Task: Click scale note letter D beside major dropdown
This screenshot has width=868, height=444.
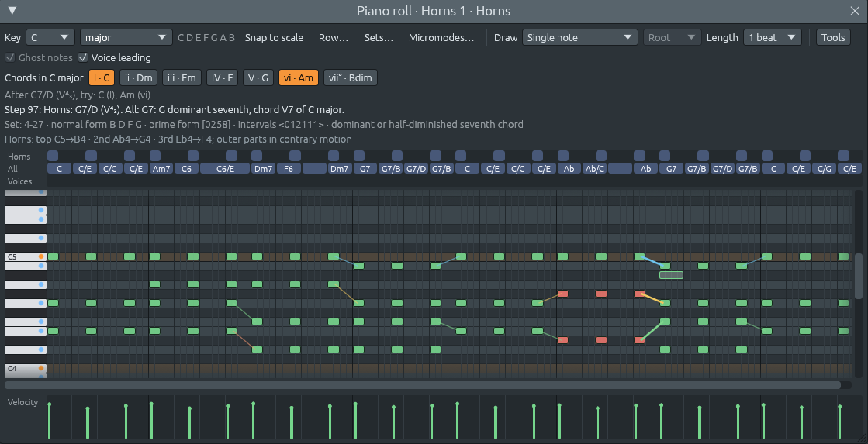Action: pos(190,38)
